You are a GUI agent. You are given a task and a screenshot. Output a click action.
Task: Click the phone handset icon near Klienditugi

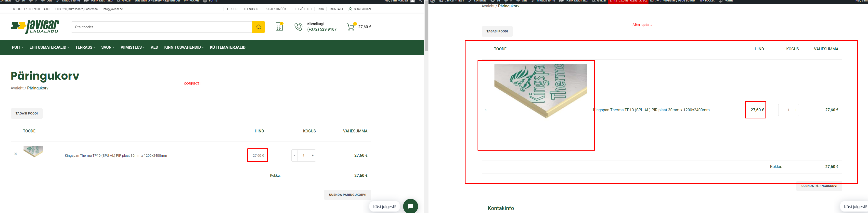point(298,27)
